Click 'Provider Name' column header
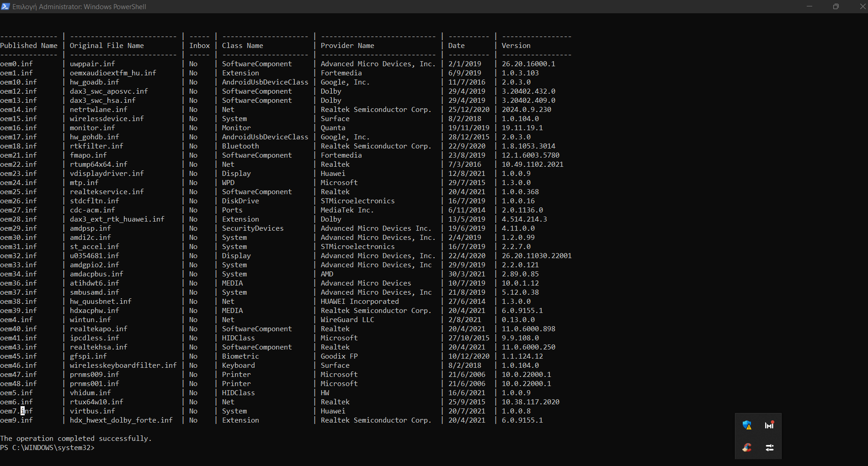Viewport: 868px width, 466px height. 347,46
